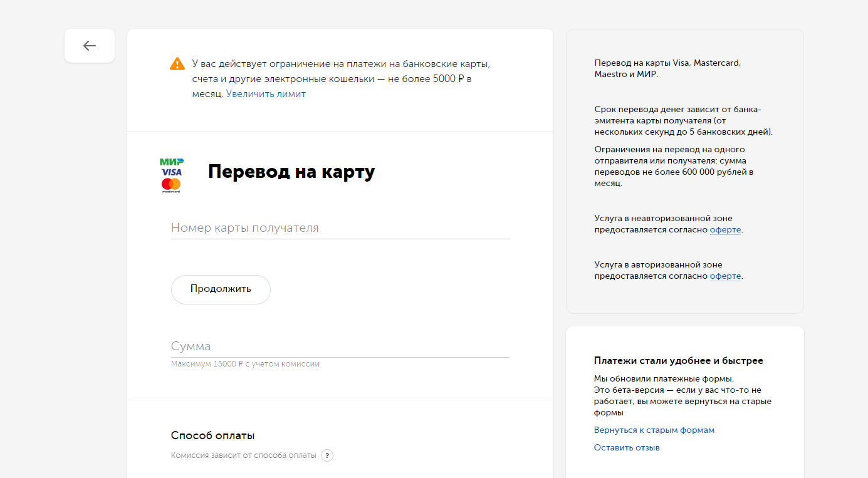The width and height of the screenshot is (868, 478).
Task: Open the commission help question mark tooltip
Action: 327,455
